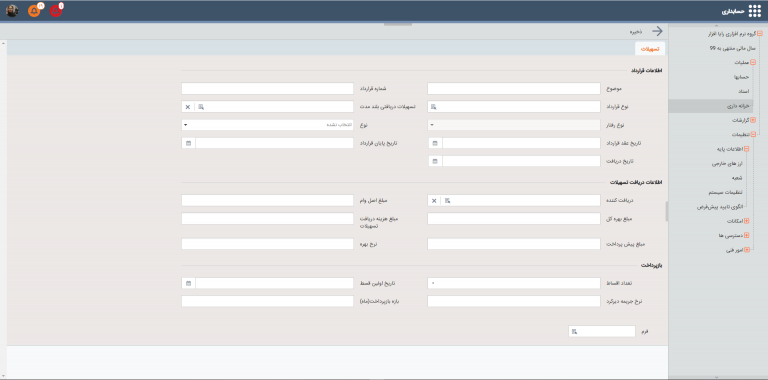Expand the امور فنی tree node
768x380 pixels.
pos(746,250)
